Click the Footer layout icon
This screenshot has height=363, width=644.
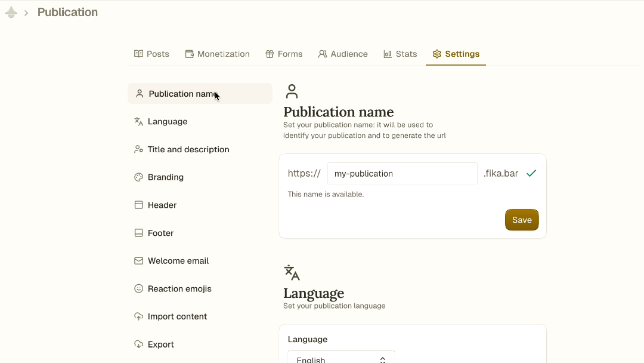click(138, 233)
